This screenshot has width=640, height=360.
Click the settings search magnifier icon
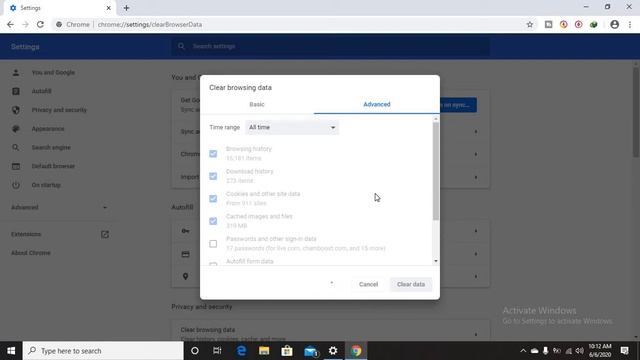(181, 46)
